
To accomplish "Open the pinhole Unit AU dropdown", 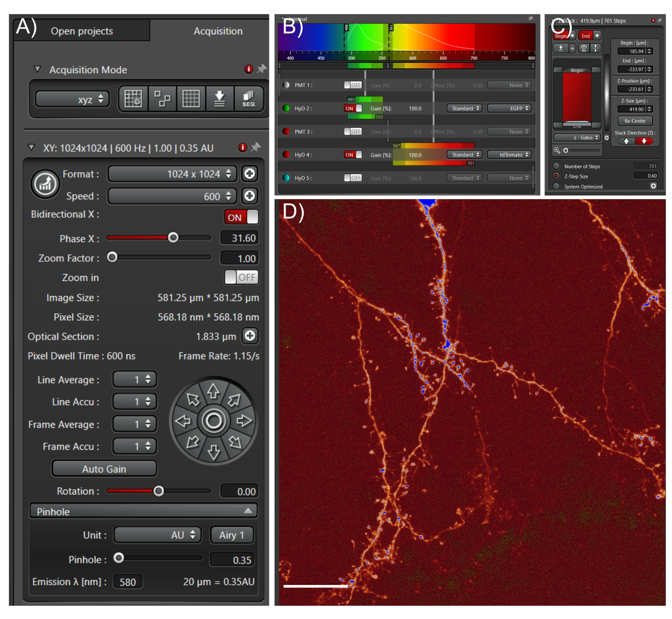I will 157,535.
